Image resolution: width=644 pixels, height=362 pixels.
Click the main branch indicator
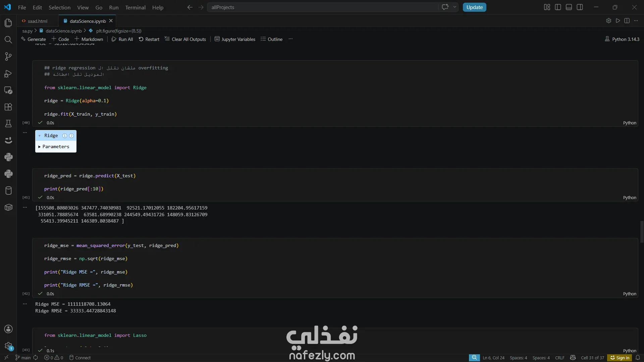(23, 358)
